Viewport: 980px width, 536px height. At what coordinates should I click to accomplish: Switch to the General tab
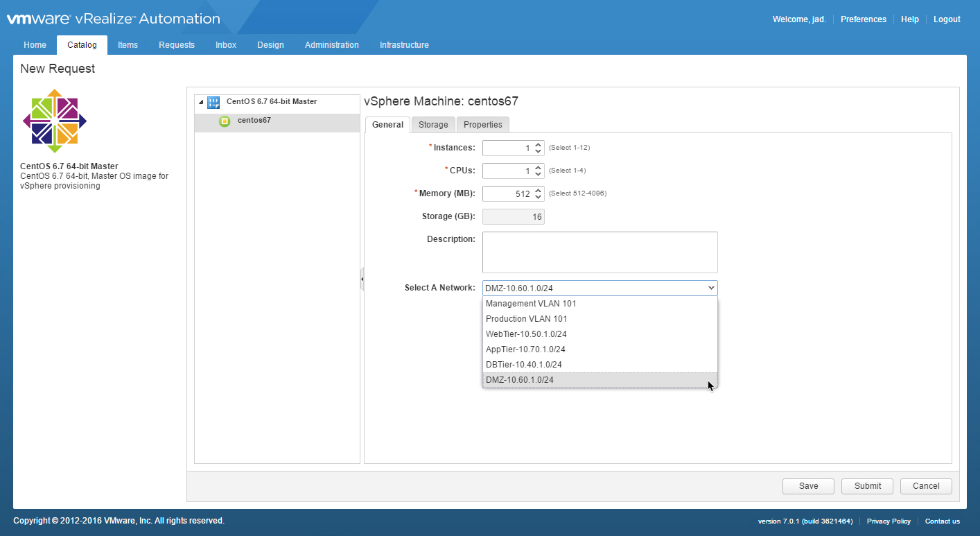pos(387,125)
